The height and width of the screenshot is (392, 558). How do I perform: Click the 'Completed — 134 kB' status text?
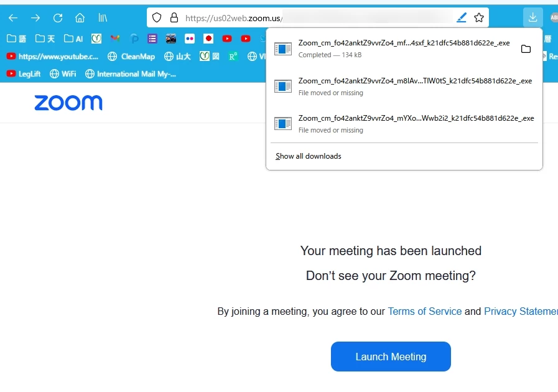pos(330,55)
